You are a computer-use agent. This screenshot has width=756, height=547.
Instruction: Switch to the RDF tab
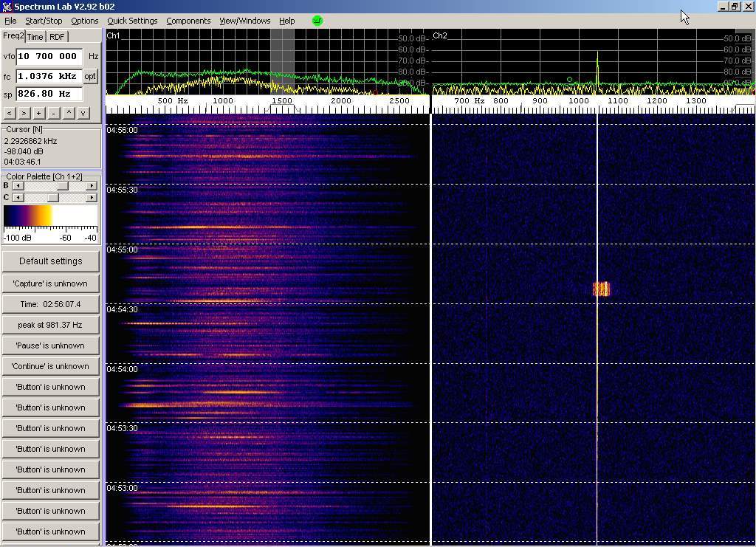57,37
